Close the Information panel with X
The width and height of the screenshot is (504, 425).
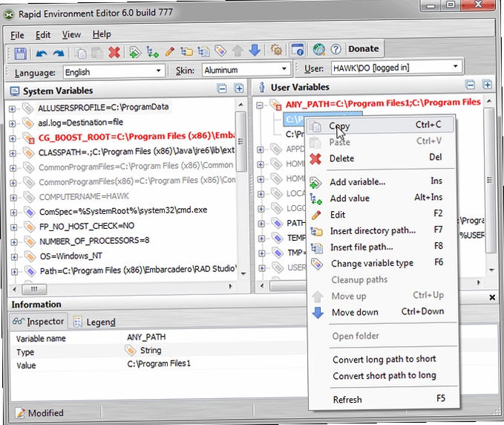(492, 298)
